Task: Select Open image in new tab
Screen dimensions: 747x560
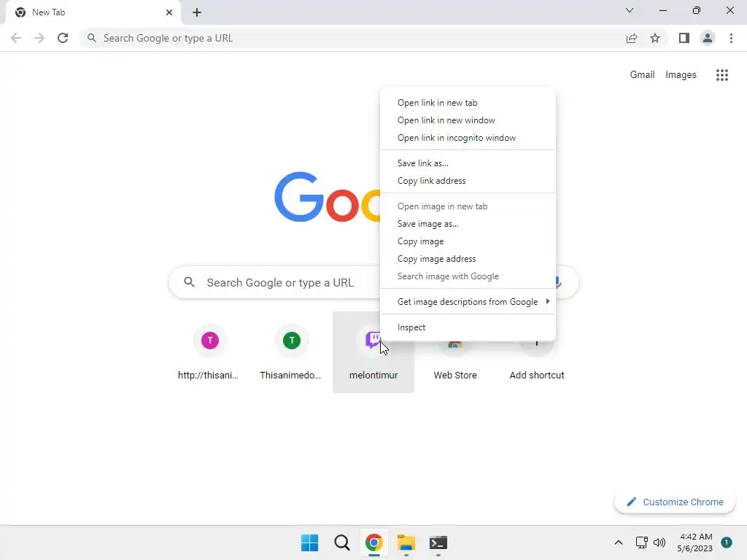Action: click(468, 206)
